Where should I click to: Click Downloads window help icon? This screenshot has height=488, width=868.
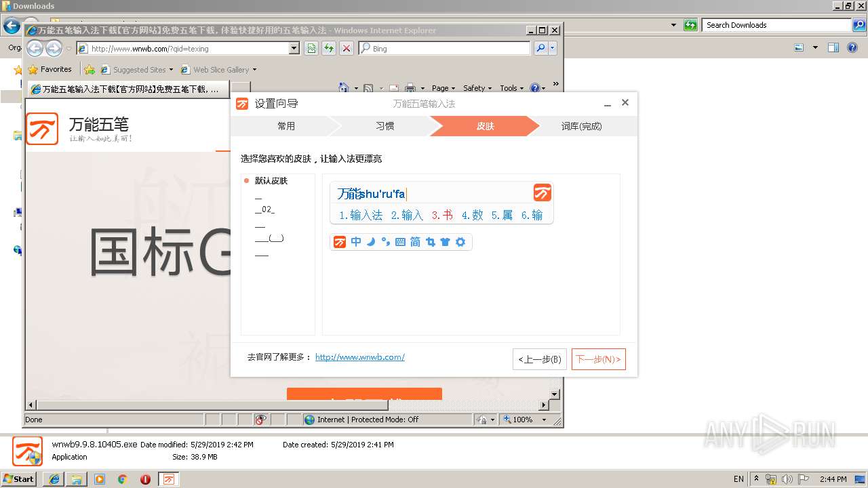[x=852, y=47]
